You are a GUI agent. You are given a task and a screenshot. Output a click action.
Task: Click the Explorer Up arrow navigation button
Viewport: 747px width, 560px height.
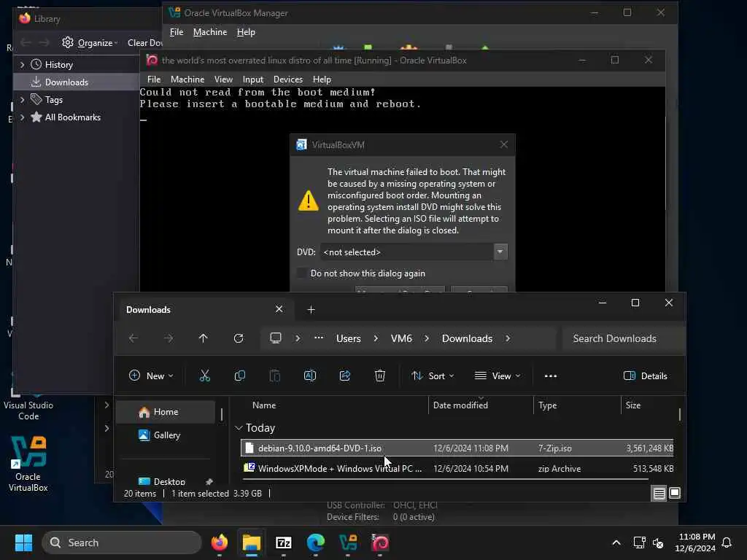[x=204, y=338]
